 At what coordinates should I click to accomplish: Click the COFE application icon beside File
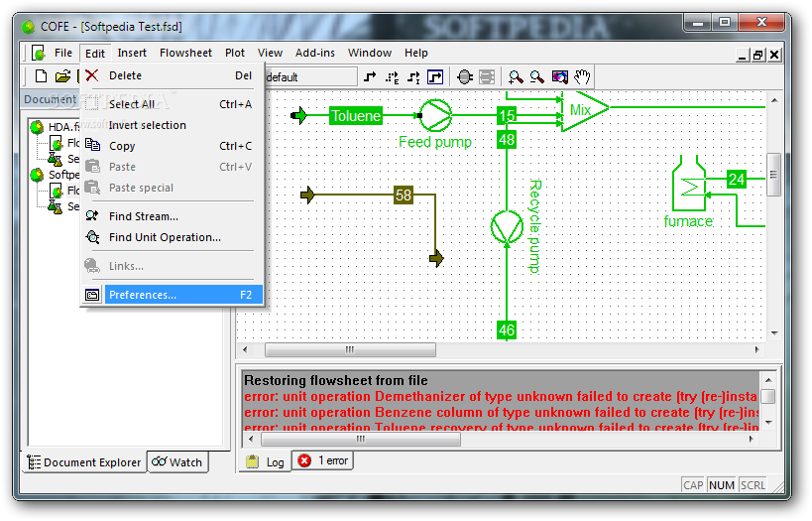[x=38, y=53]
